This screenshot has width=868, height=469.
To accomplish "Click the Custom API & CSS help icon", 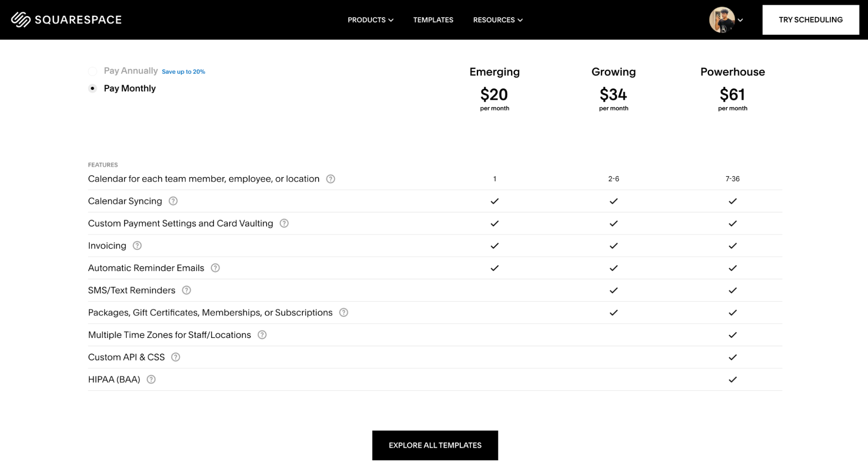I will [x=176, y=357].
